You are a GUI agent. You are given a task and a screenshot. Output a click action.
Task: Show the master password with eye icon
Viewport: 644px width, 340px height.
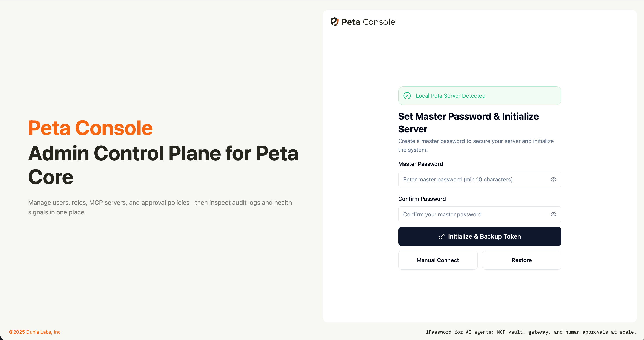point(553,179)
